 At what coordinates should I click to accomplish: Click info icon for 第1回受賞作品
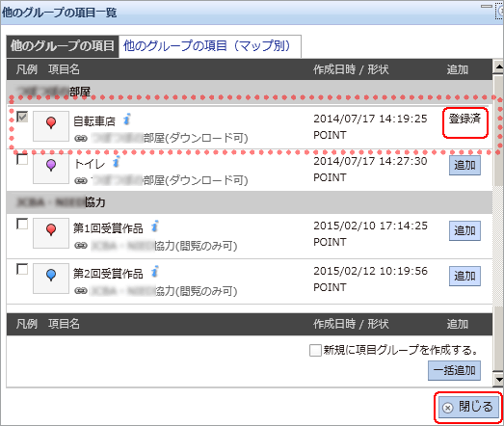pos(155,226)
